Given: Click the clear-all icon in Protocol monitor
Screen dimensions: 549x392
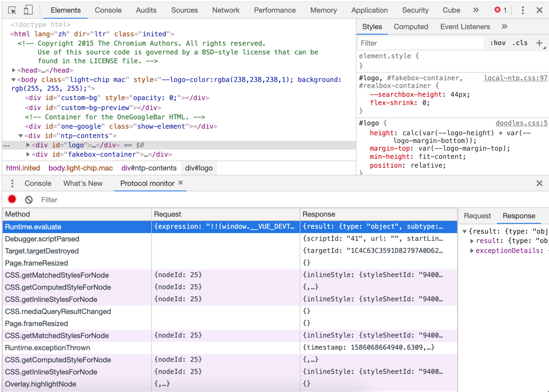Looking at the screenshot, I should click(x=29, y=200).
